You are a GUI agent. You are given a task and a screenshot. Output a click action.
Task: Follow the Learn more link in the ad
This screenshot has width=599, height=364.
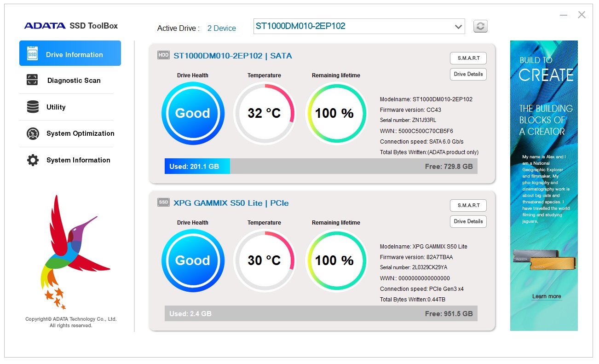pyautogui.click(x=546, y=296)
